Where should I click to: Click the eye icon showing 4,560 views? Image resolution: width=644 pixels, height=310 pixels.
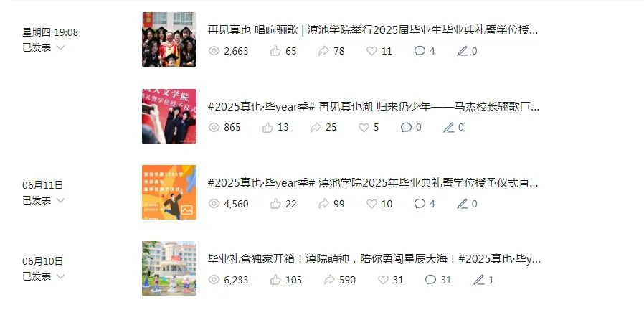tap(214, 204)
